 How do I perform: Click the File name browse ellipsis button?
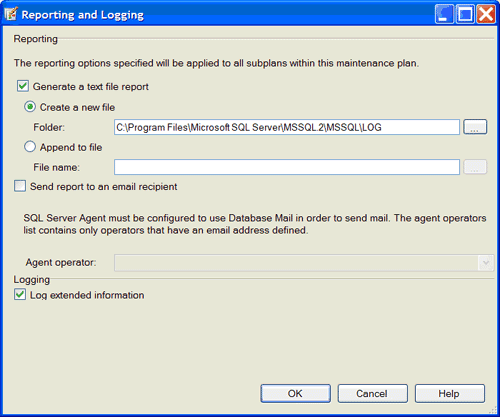[x=475, y=167]
